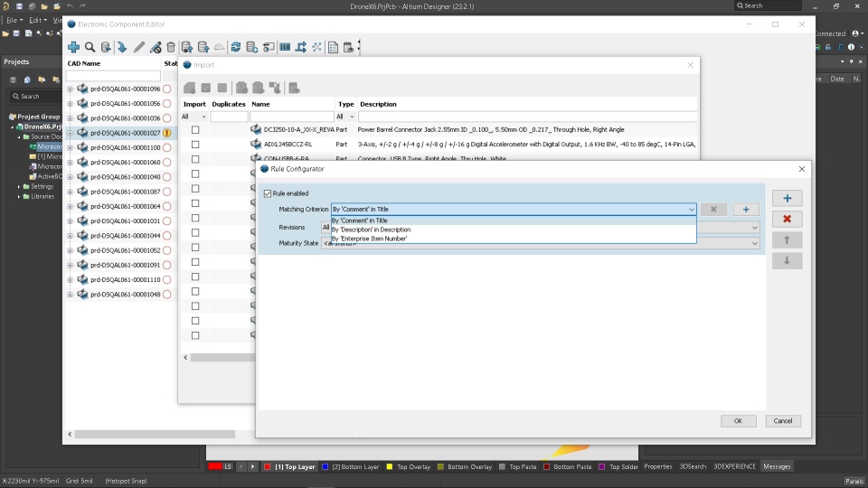Click the warning status icon for prd-DSQAL061-00001027
Screen dimensions: 868x488
click(x=166, y=133)
